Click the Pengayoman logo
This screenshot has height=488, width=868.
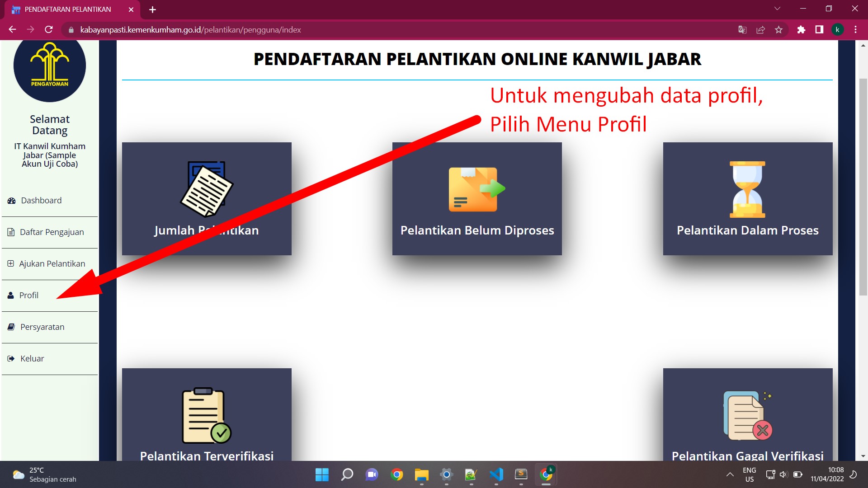tap(50, 66)
